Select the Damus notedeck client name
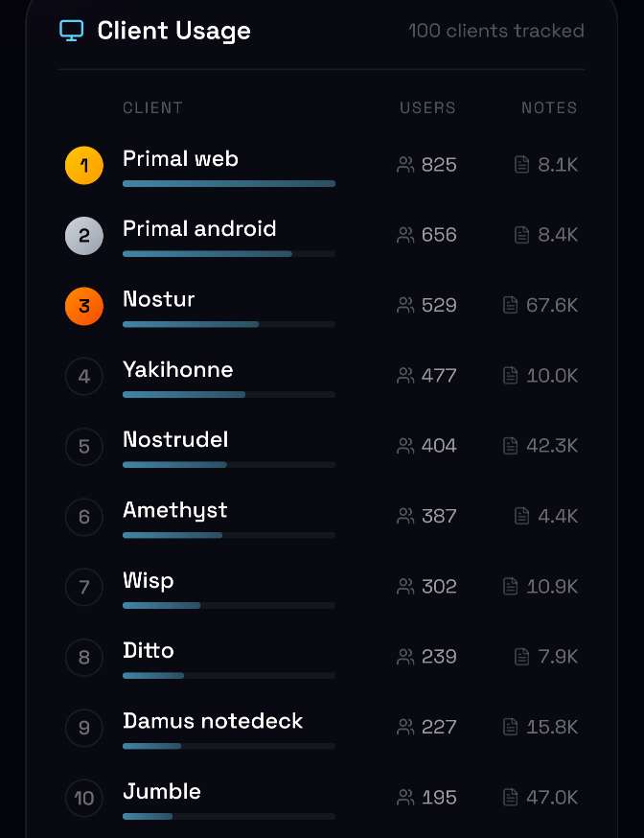 [x=213, y=721]
